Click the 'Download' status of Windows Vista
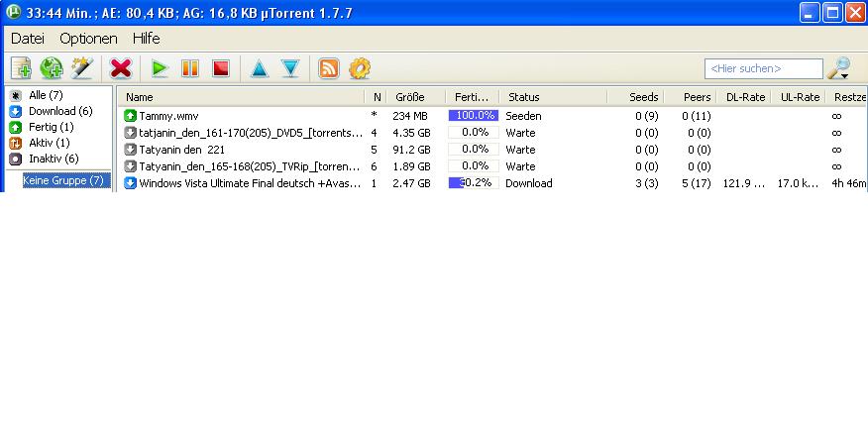 [529, 183]
